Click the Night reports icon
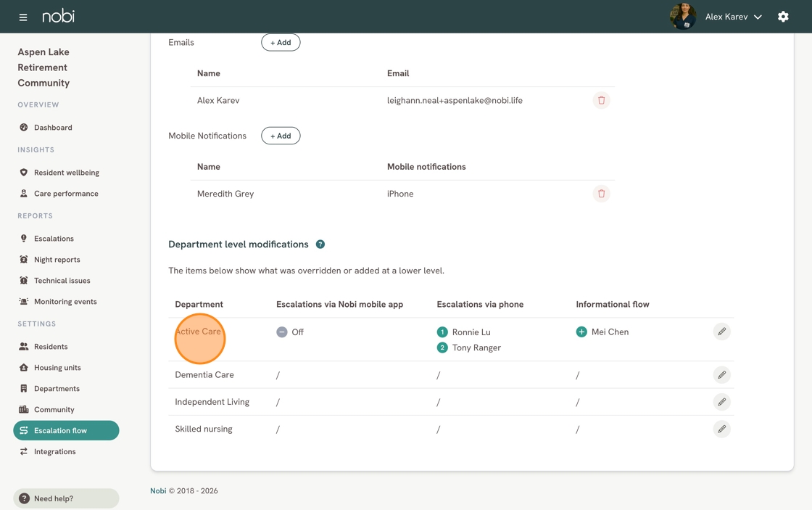The width and height of the screenshot is (812, 510). click(x=23, y=260)
